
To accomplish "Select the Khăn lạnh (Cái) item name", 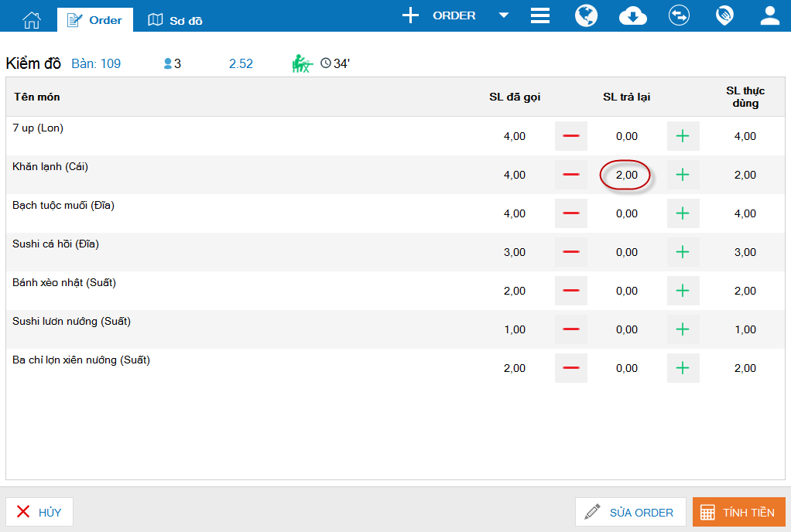I will click(x=50, y=167).
